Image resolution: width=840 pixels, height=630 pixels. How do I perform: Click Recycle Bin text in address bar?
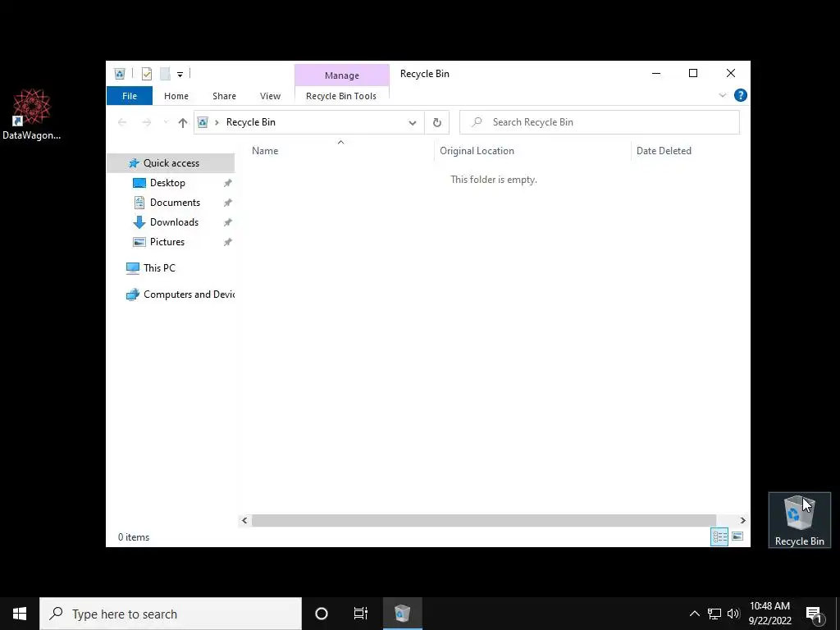(251, 122)
